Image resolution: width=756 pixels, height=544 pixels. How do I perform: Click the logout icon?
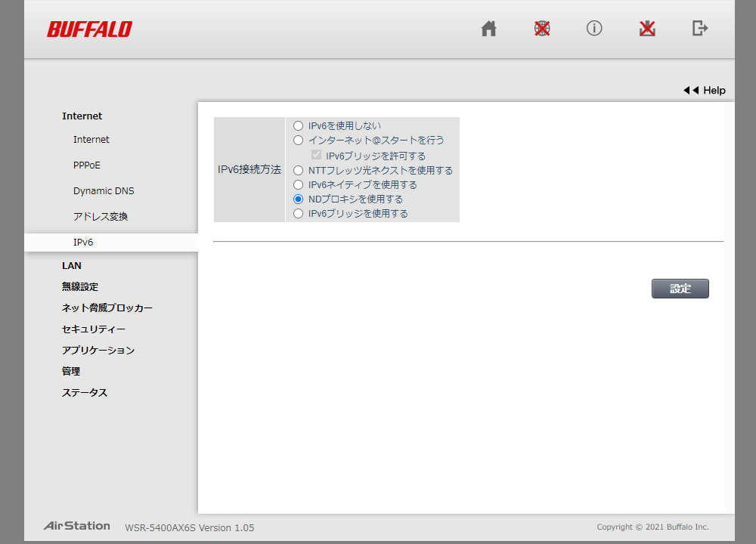699,29
